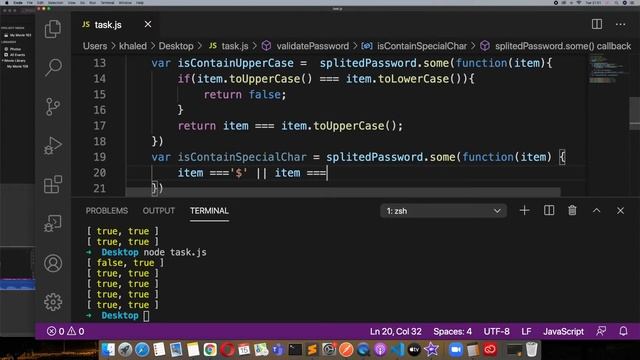Open Finder from the Dock
Screen dimensions: 640x360
[x=108, y=349]
